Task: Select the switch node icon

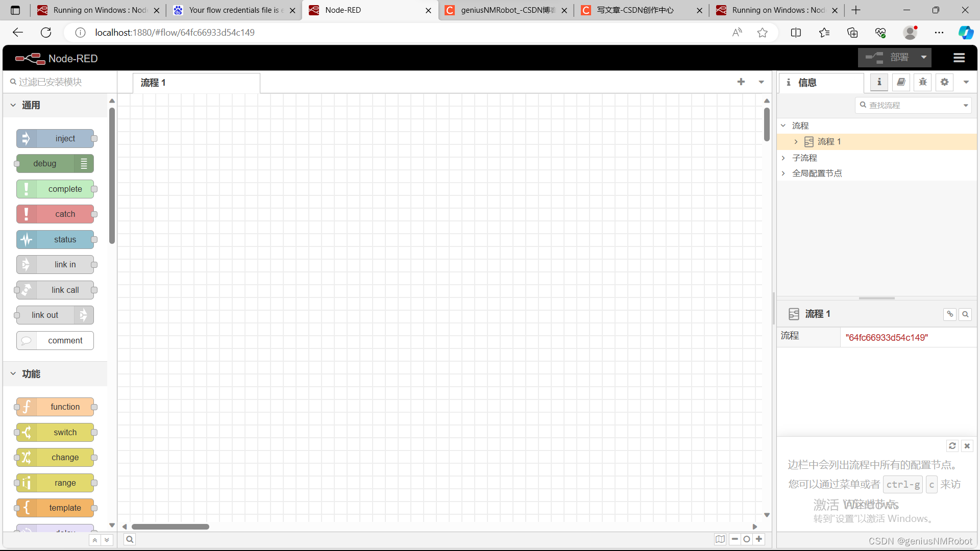Action: (x=27, y=431)
